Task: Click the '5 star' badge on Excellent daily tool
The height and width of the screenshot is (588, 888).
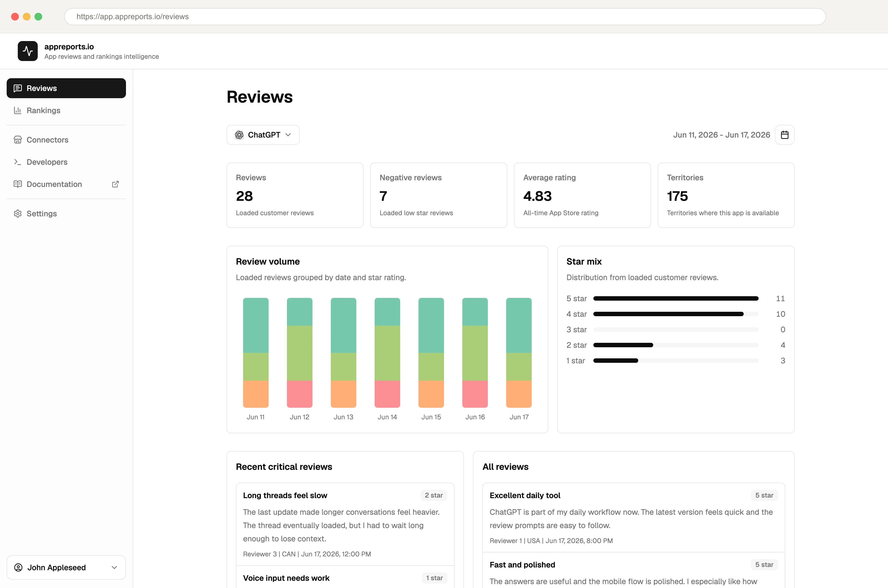Action: (x=764, y=495)
